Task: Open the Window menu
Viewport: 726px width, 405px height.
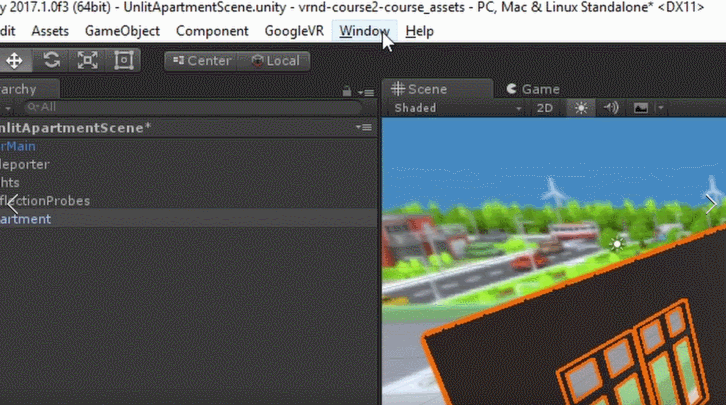Action: click(363, 31)
